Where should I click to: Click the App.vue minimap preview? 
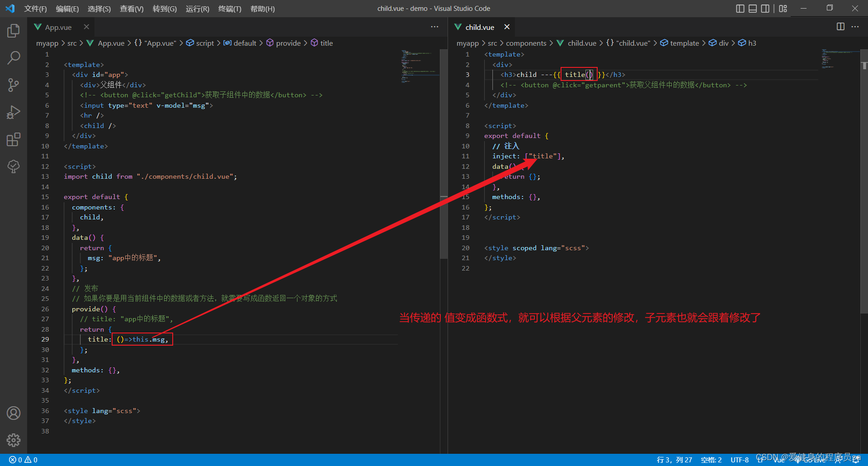(x=420, y=67)
